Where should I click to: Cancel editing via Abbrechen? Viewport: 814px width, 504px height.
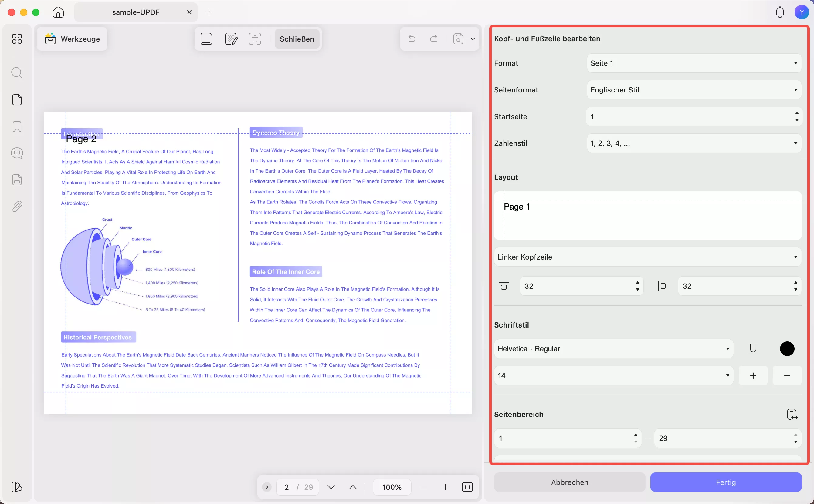point(569,482)
